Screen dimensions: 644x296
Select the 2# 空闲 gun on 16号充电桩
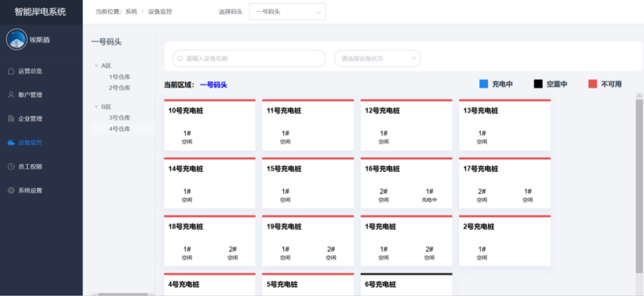pos(384,195)
